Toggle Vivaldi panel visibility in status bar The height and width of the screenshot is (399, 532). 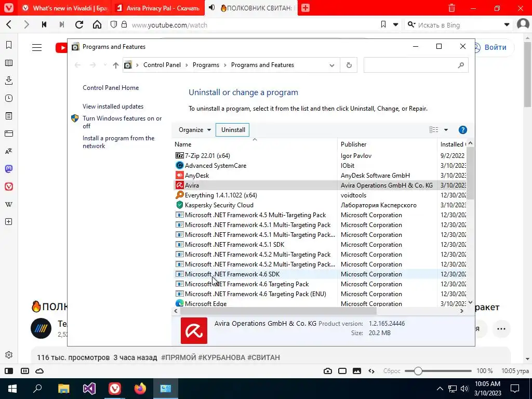pos(9,371)
